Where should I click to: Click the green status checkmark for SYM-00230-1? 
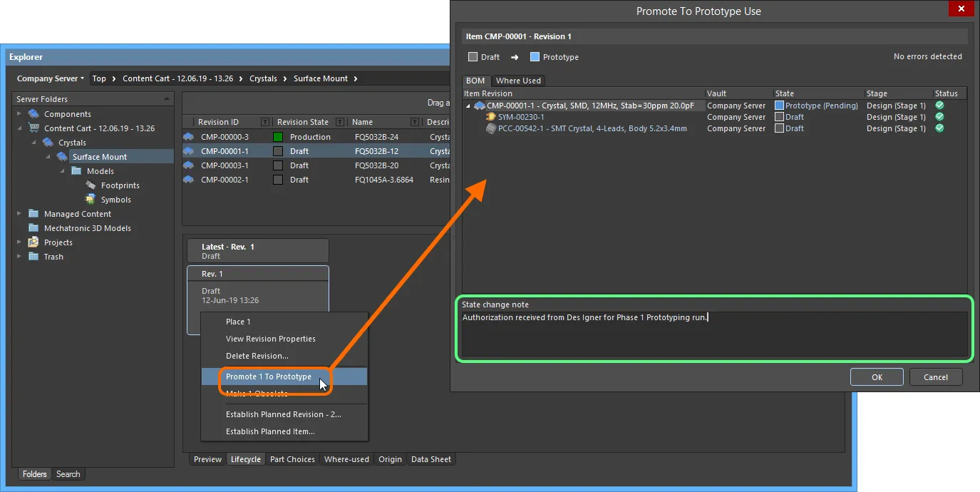[x=939, y=117]
